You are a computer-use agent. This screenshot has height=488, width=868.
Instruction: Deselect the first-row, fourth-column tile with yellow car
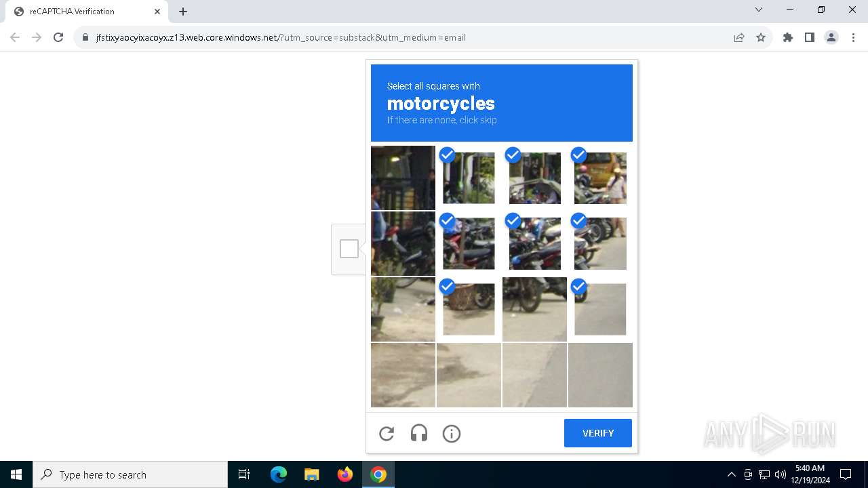600,178
